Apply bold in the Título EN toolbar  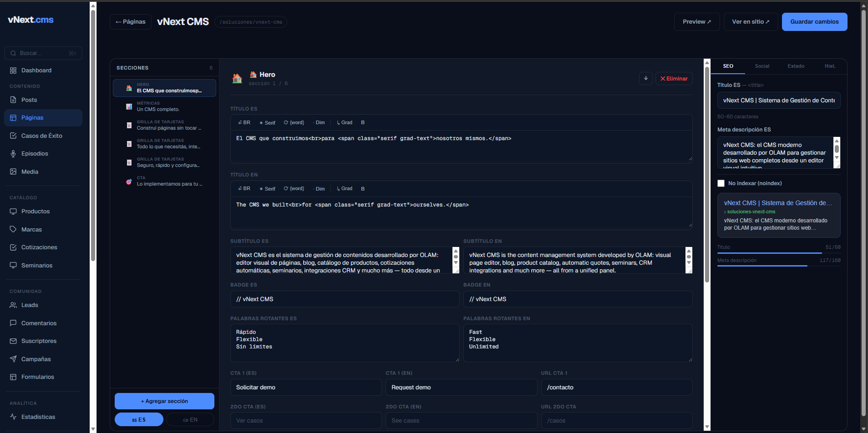point(363,189)
